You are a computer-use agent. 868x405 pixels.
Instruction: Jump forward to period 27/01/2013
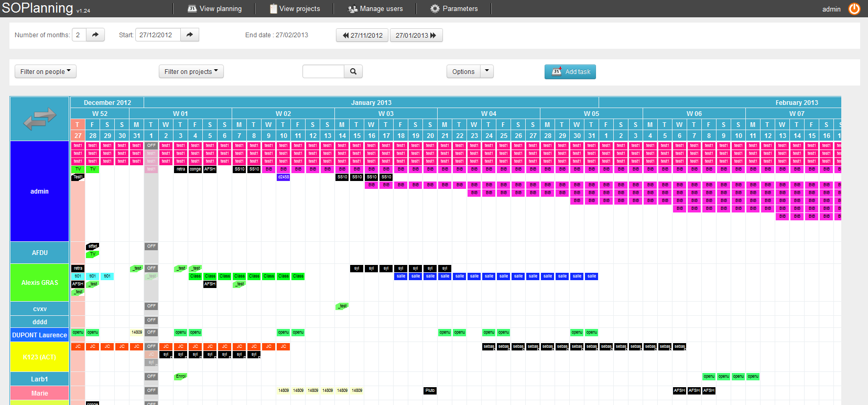pos(416,36)
